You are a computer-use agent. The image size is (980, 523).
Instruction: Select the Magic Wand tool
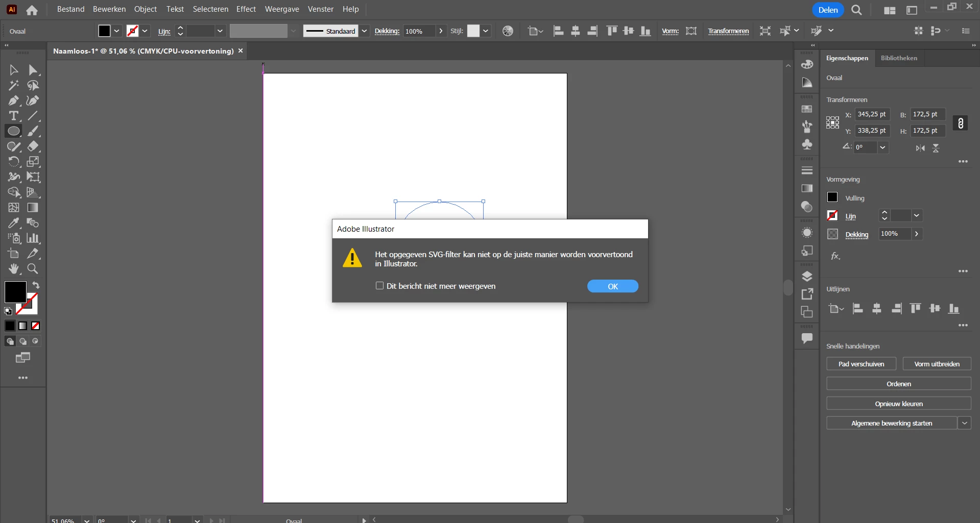(14, 85)
